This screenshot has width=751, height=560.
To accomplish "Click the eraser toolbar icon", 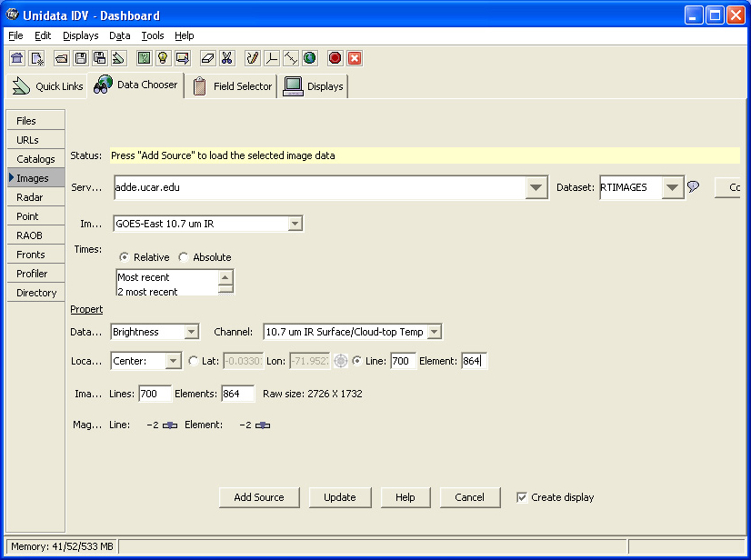I will pos(208,58).
